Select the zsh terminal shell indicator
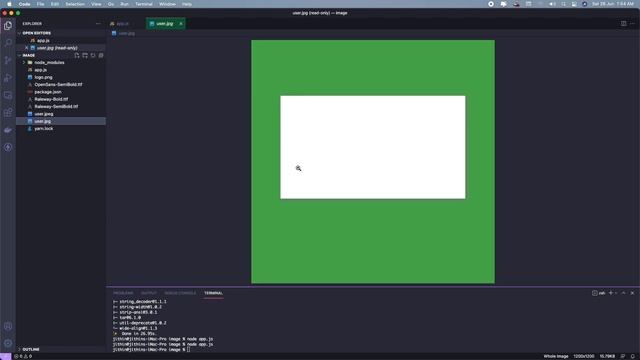 tap(598, 293)
